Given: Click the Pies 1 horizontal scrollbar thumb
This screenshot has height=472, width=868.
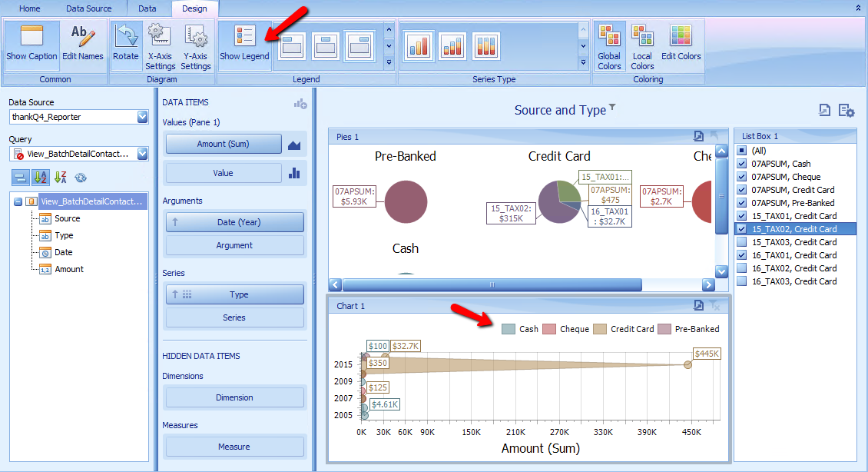Looking at the screenshot, I should pos(492,284).
